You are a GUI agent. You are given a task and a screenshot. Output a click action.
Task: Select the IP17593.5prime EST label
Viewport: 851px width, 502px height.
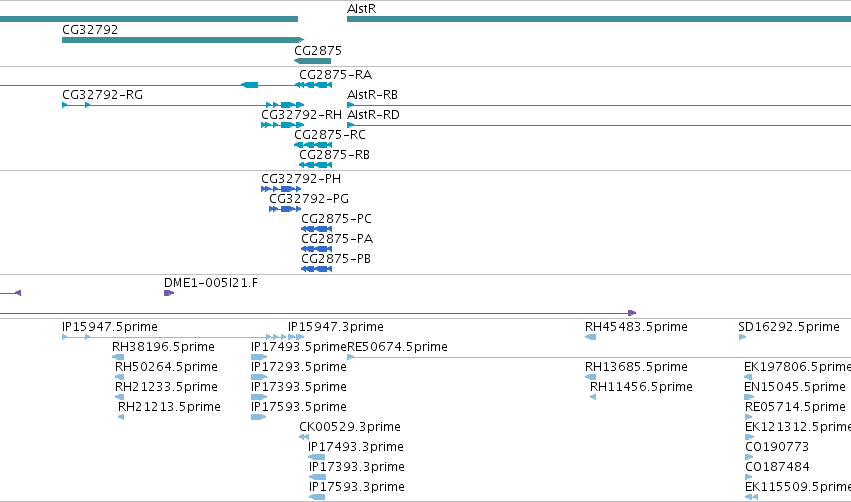[299, 407]
